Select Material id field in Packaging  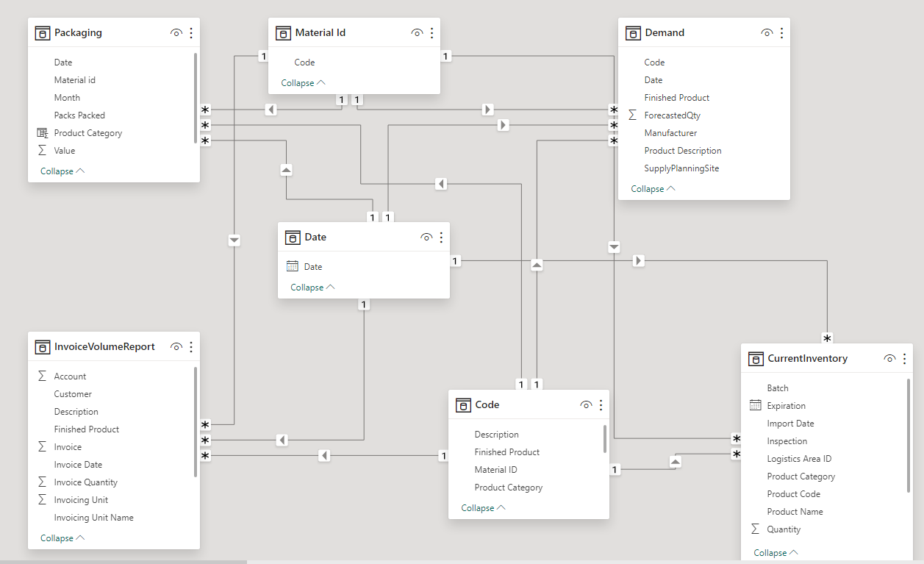tap(75, 80)
